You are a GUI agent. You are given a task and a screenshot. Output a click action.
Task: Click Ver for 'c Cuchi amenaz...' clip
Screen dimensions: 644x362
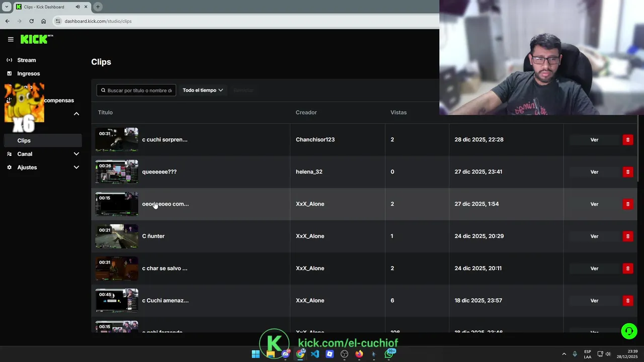594,301
